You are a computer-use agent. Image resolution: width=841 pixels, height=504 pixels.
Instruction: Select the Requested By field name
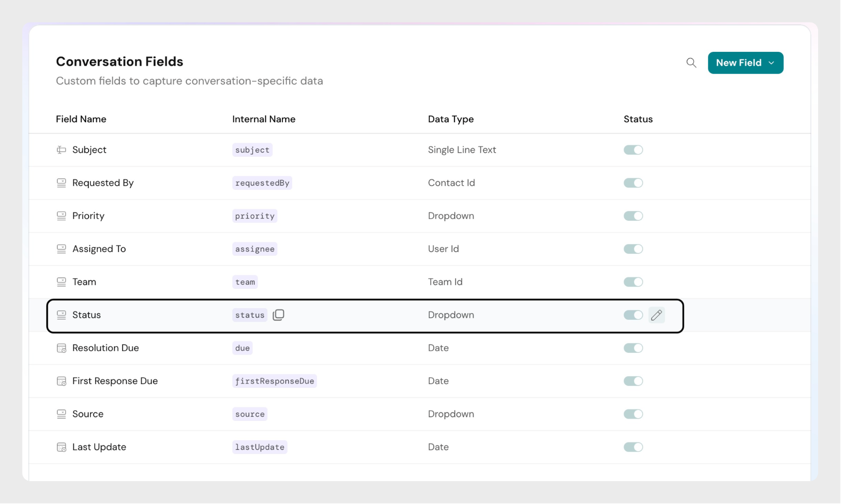click(103, 183)
